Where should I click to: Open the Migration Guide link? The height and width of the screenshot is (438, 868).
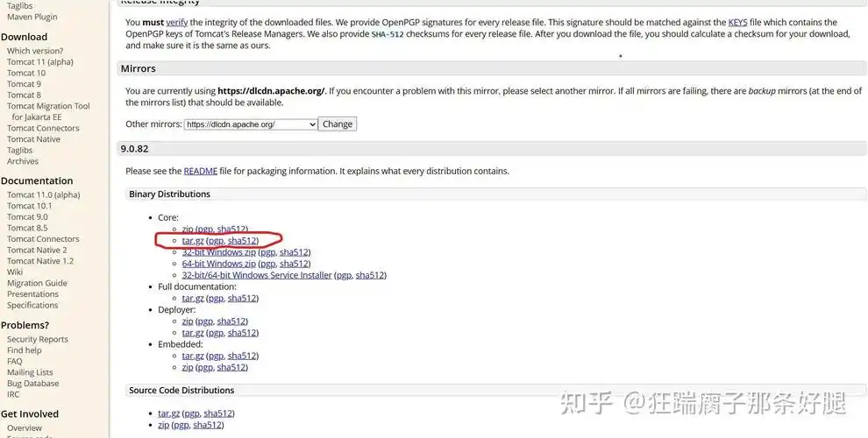(x=37, y=283)
